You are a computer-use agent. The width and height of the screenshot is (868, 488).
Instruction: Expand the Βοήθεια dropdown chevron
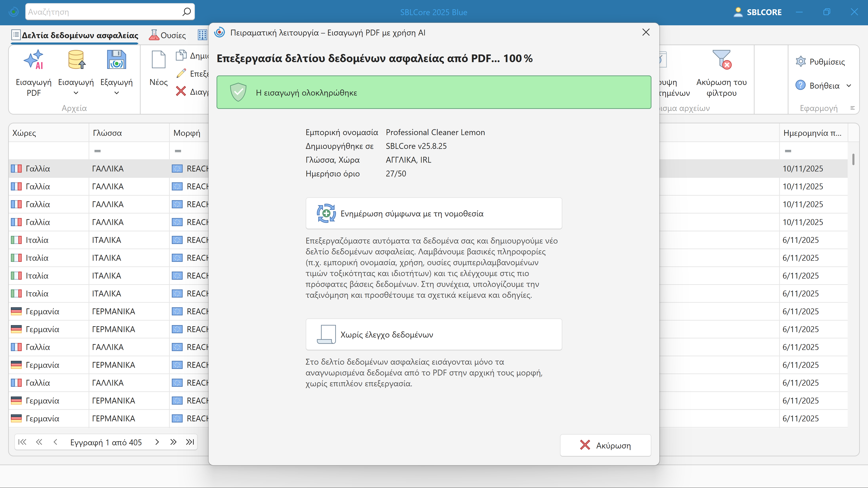tap(849, 86)
